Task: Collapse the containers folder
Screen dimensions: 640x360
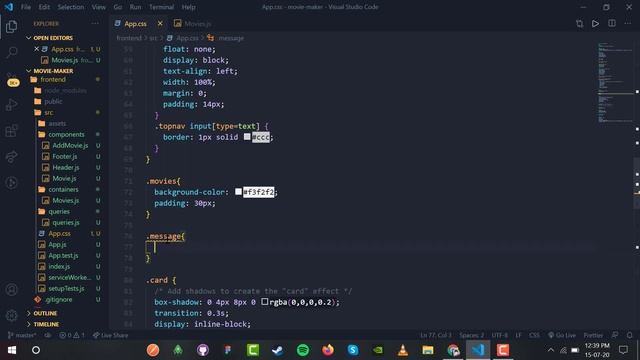Action: (63, 189)
